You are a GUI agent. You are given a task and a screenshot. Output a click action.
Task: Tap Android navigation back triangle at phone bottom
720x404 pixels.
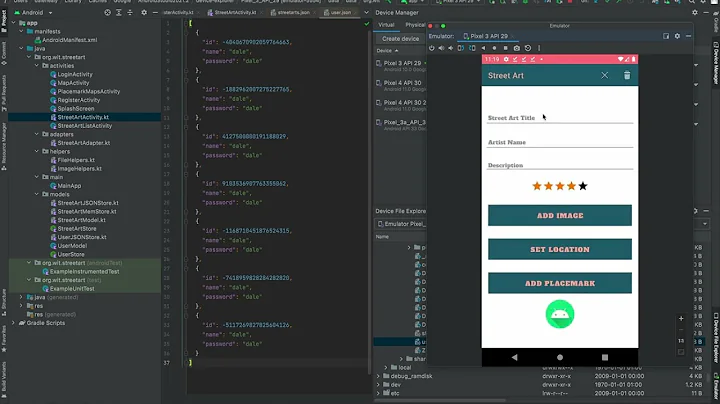[x=514, y=357]
